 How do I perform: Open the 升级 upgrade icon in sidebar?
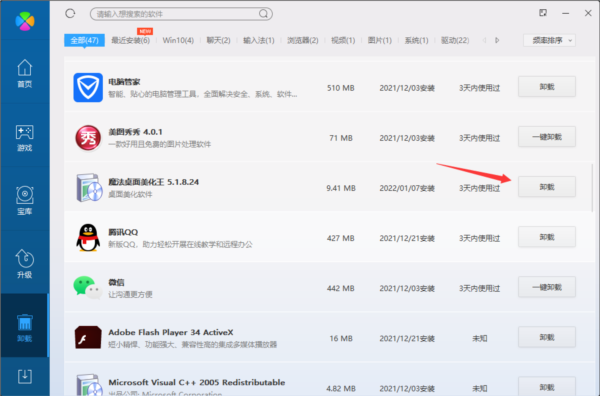click(24, 264)
